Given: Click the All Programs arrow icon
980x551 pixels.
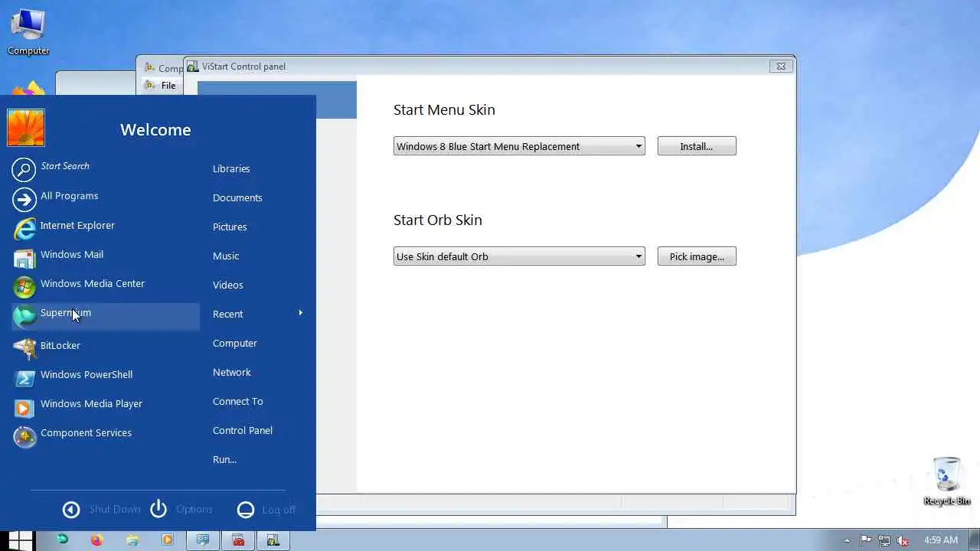Looking at the screenshot, I should point(24,200).
